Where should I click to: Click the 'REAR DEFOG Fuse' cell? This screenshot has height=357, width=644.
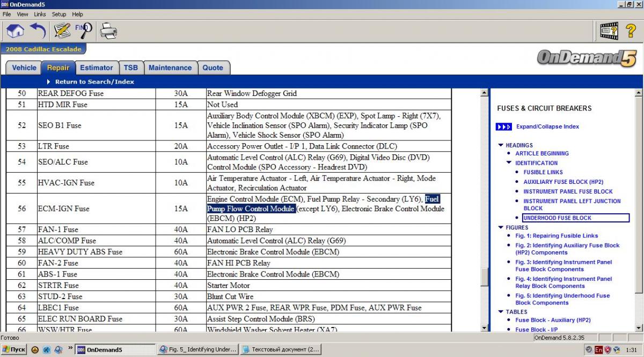(x=97, y=93)
